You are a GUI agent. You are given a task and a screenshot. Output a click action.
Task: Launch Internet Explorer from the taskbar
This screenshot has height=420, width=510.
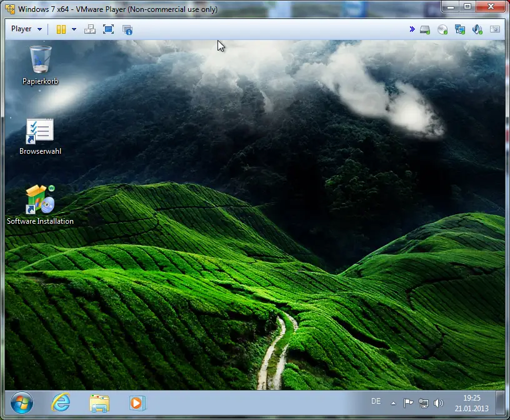[x=61, y=402]
